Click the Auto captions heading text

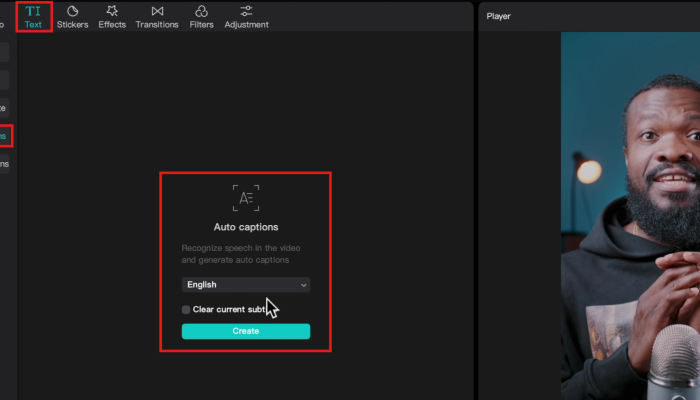click(x=246, y=227)
